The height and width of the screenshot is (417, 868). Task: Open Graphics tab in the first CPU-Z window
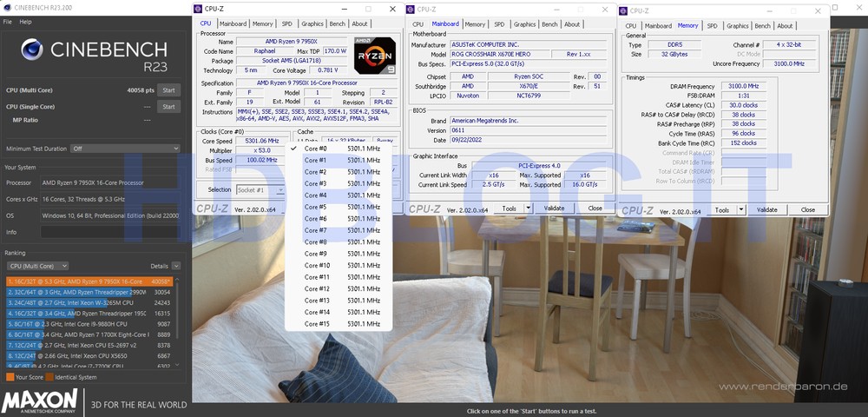pyautogui.click(x=312, y=23)
